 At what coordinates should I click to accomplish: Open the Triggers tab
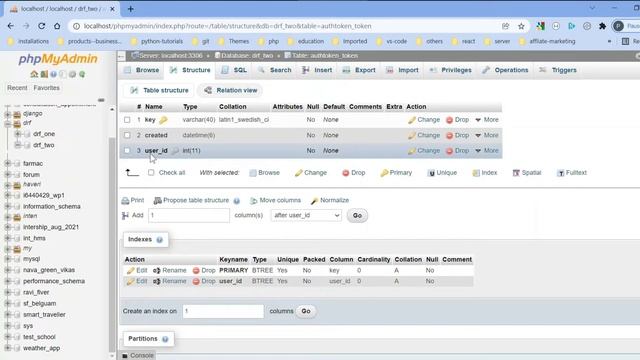tap(558, 70)
